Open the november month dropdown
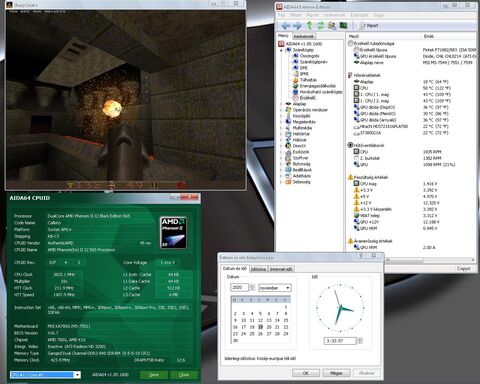The height and width of the screenshot is (384, 480). 274,288
